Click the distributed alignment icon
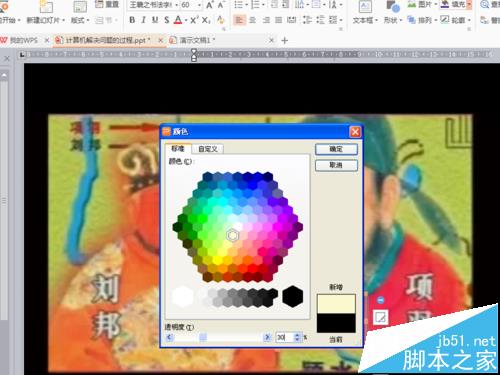 pyautogui.click(x=292, y=20)
